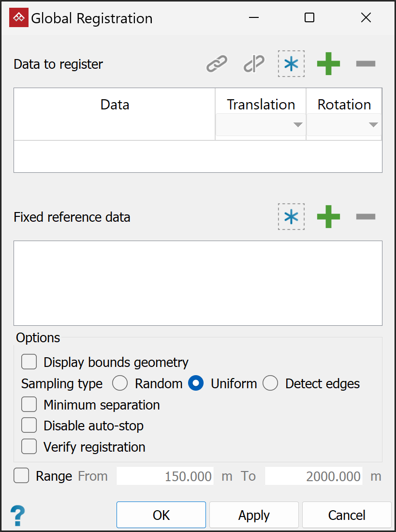Select Detect edges sampling type

pyautogui.click(x=270, y=384)
